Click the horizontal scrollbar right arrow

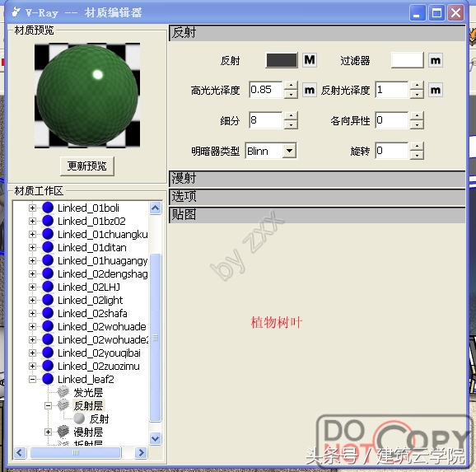click(141, 453)
